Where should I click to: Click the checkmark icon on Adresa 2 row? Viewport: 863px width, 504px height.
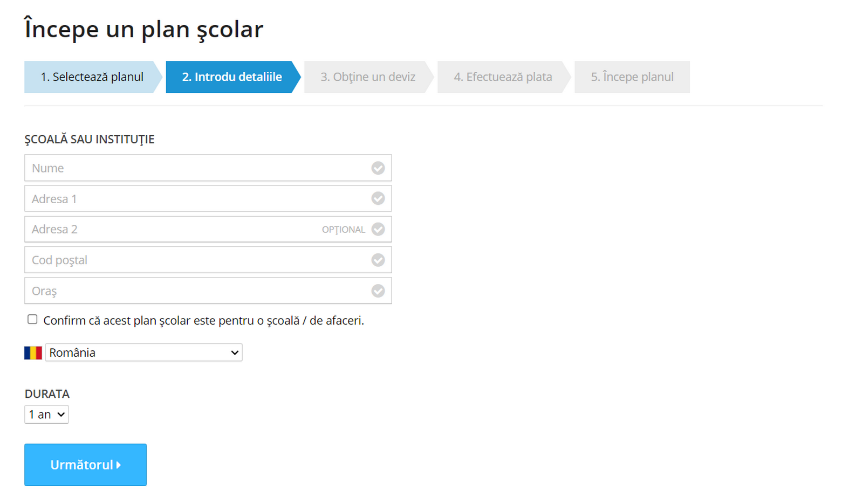tap(378, 229)
